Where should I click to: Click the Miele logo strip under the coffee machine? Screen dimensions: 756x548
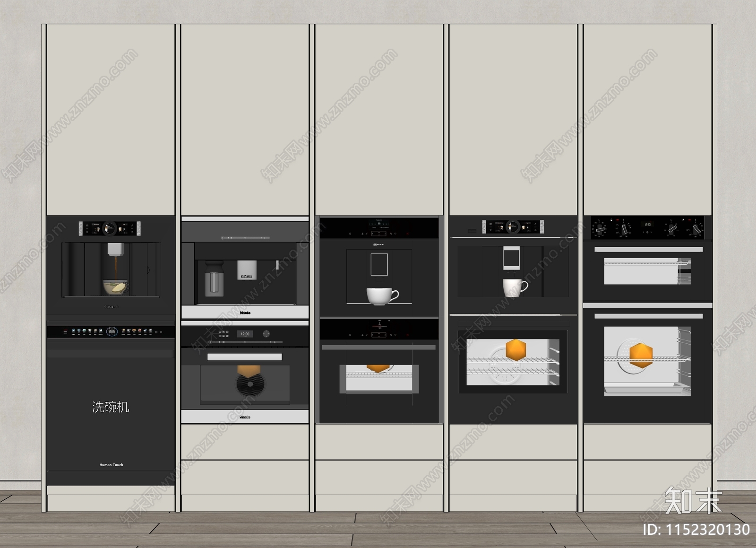(x=245, y=313)
